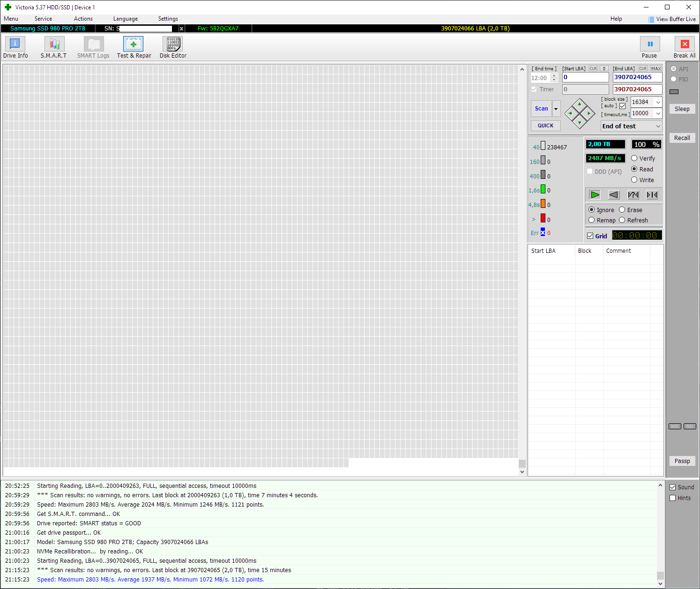Open the Scan button dropdown arrow
This screenshot has height=589, width=700.
click(x=556, y=109)
